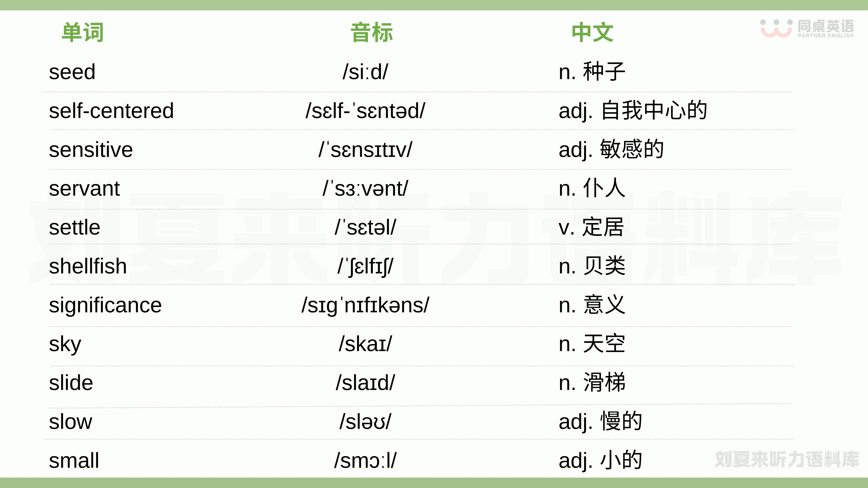This screenshot has width=868, height=488.
Task: Click the word "slow"
Action: [x=70, y=422]
